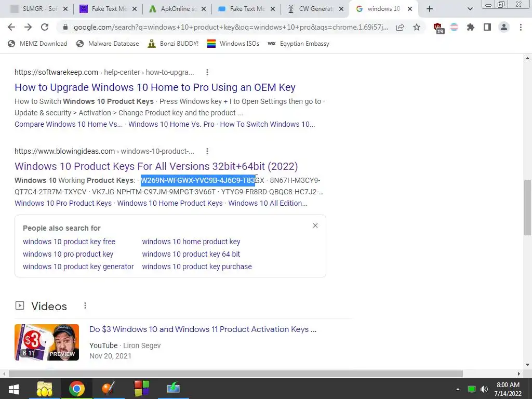Open Windows 10 Home Vs. Pro sitelink
This screenshot has width=532, height=399.
(171, 124)
